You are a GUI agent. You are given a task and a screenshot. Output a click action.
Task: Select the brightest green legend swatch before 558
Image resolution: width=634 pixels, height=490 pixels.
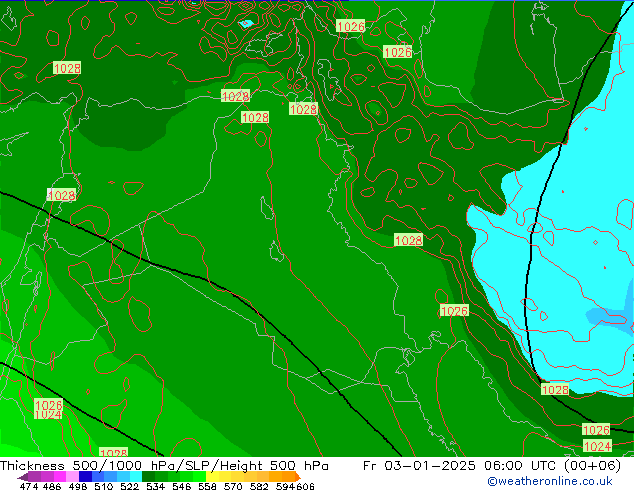199,477
